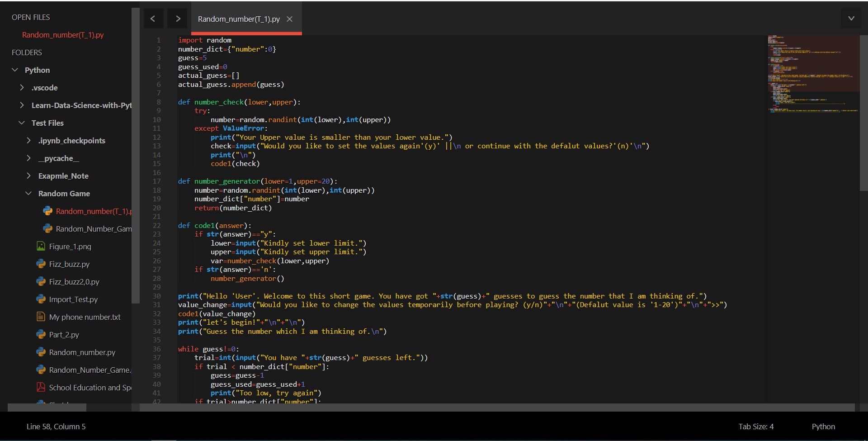
Task: Click the OPEN FILES header
Action: tap(31, 17)
